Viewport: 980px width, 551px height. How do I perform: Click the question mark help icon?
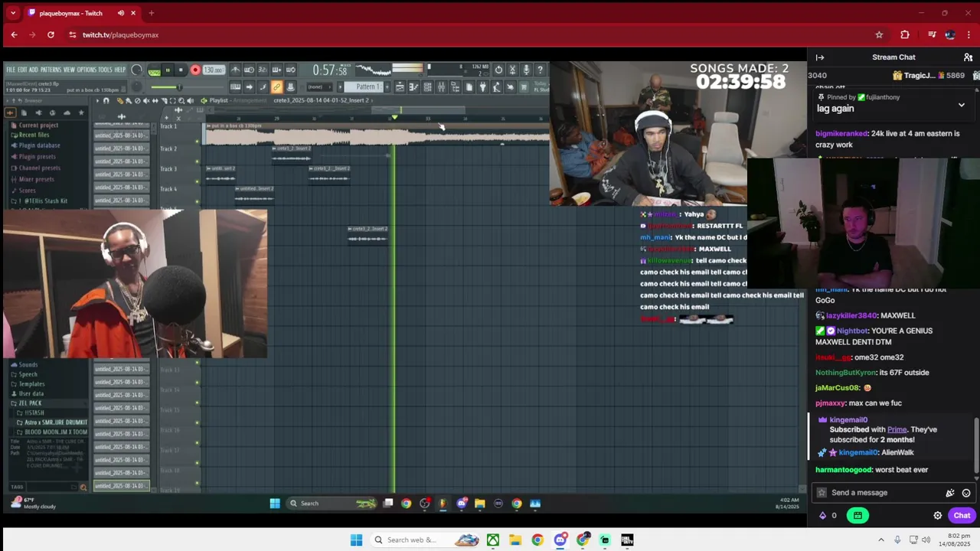click(540, 70)
